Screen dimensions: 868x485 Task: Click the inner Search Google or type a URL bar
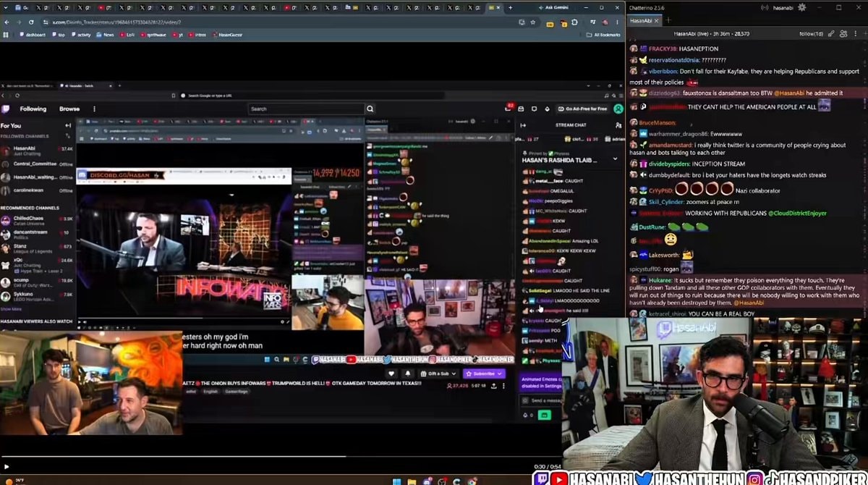(x=311, y=95)
